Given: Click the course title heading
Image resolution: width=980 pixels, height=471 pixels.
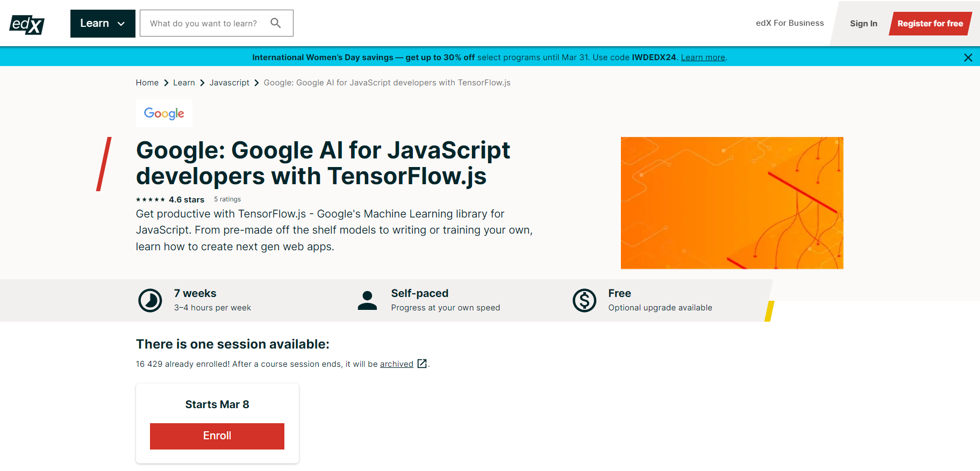Looking at the screenshot, I should pos(323,163).
